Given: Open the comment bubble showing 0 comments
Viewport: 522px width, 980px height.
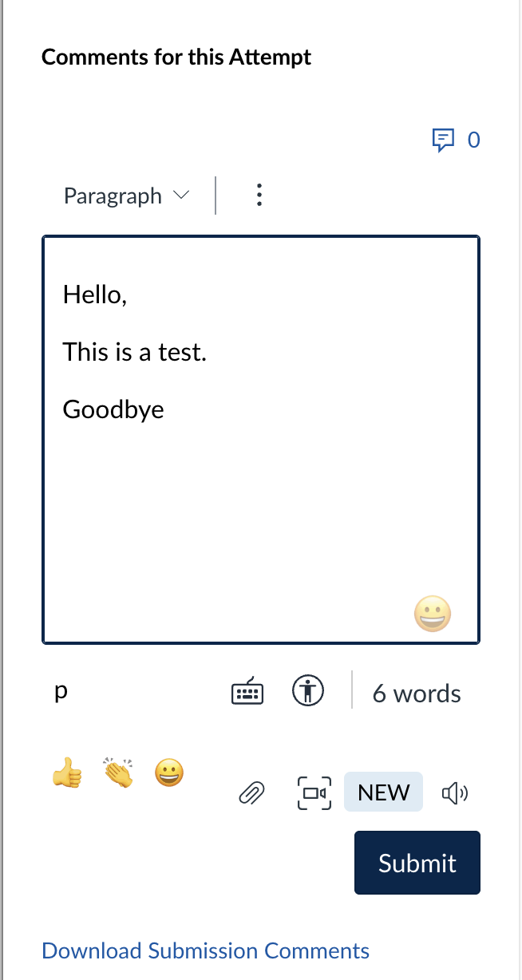Looking at the screenshot, I should [445, 140].
